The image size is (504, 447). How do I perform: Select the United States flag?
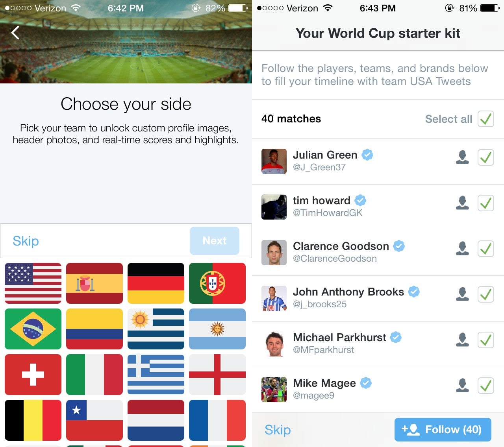33,283
